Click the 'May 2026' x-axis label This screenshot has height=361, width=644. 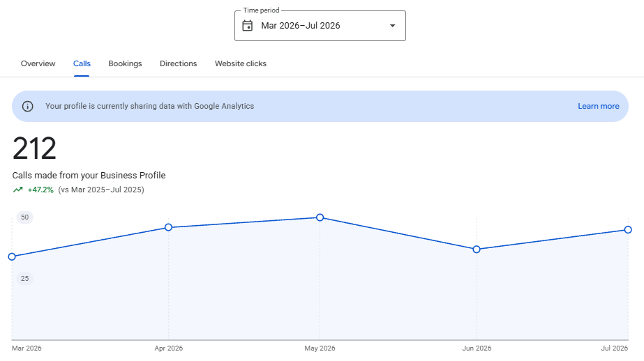click(x=320, y=348)
